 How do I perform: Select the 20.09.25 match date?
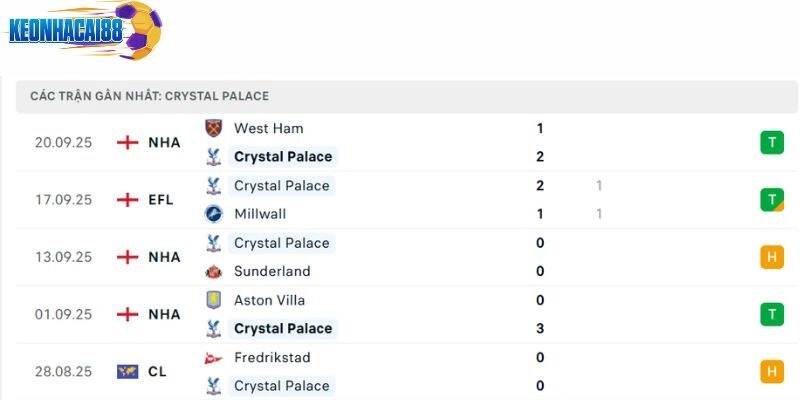pos(63,143)
